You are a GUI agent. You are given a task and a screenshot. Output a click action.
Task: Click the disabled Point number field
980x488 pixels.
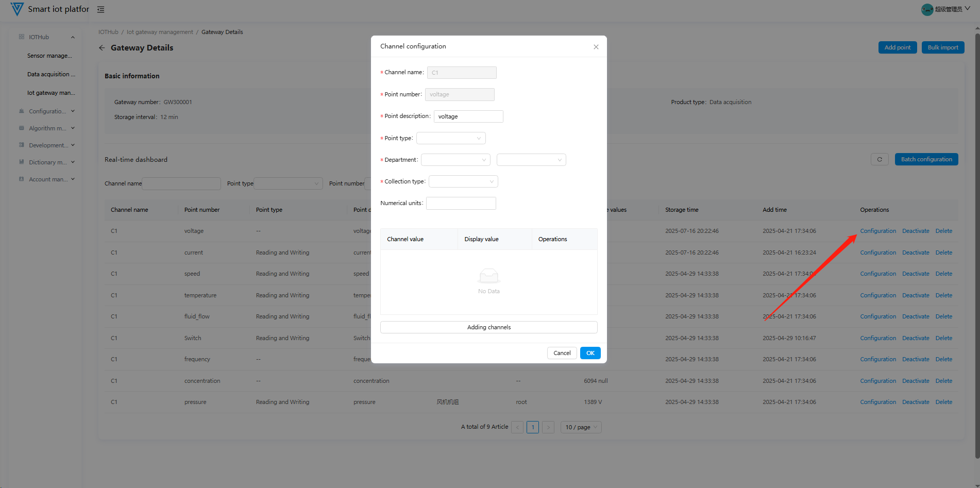tap(460, 94)
